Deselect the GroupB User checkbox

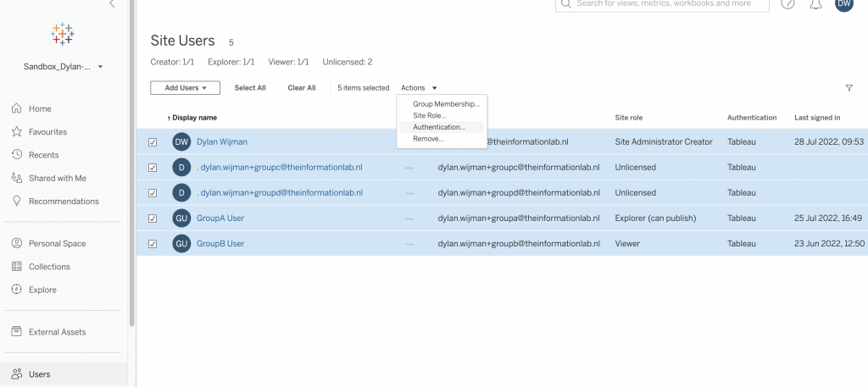153,244
